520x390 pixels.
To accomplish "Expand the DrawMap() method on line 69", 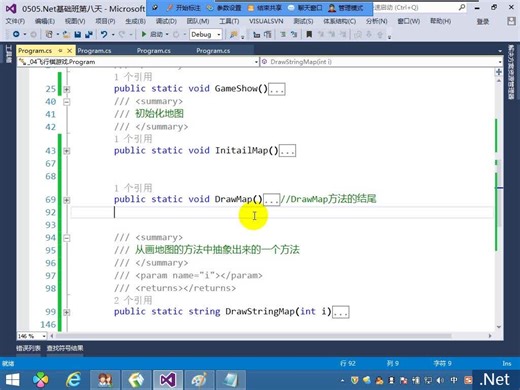I will pyautogui.click(x=67, y=200).
